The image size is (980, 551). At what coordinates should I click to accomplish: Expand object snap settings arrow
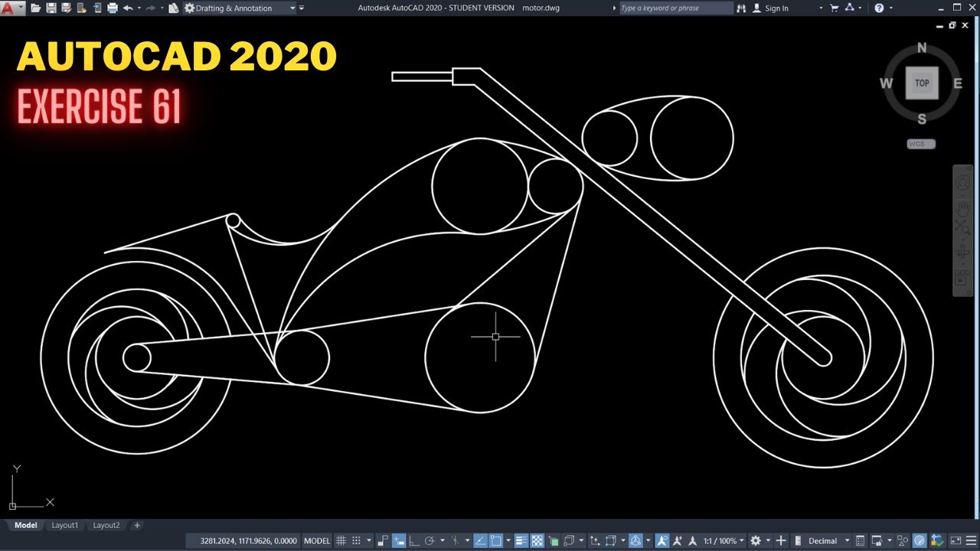pyautogui.click(x=508, y=541)
